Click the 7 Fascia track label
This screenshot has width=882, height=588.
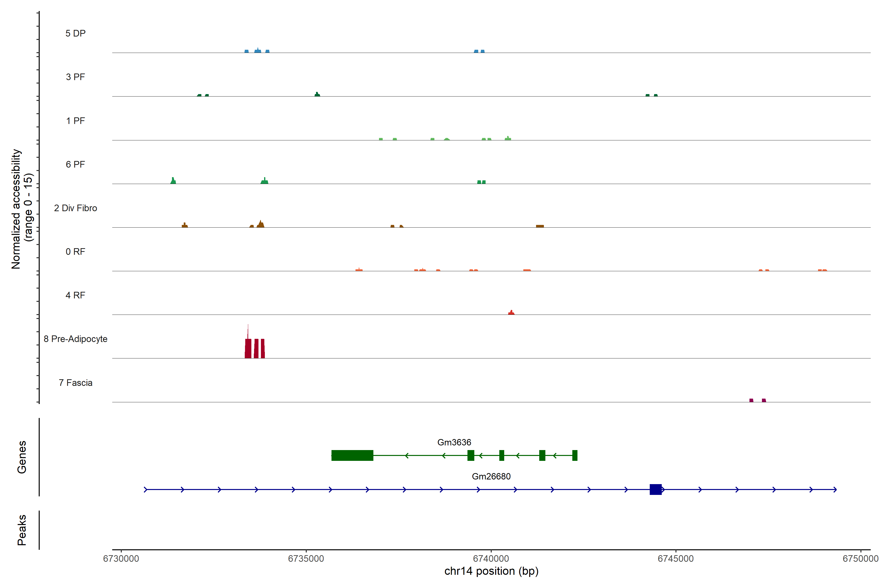click(x=75, y=383)
